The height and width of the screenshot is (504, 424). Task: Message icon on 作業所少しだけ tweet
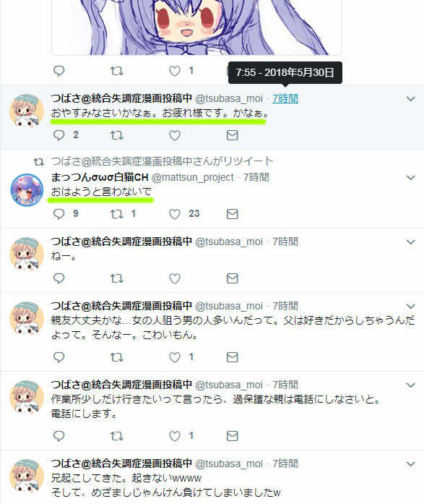(x=232, y=436)
